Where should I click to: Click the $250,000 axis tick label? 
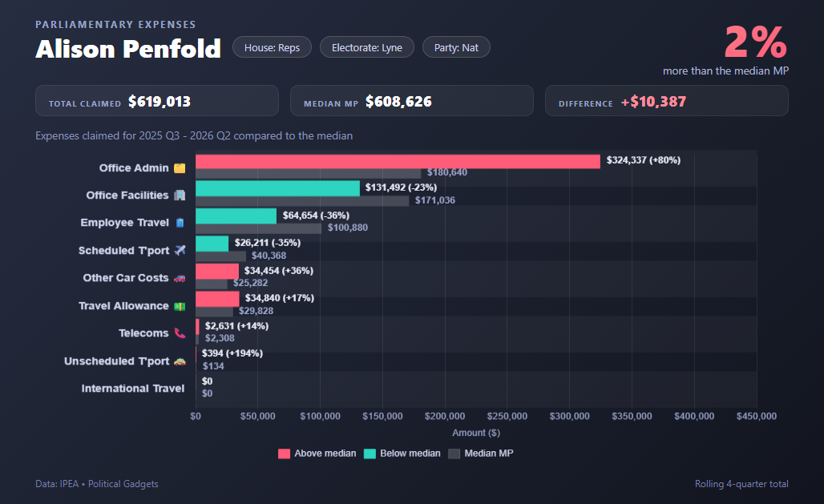click(x=507, y=416)
